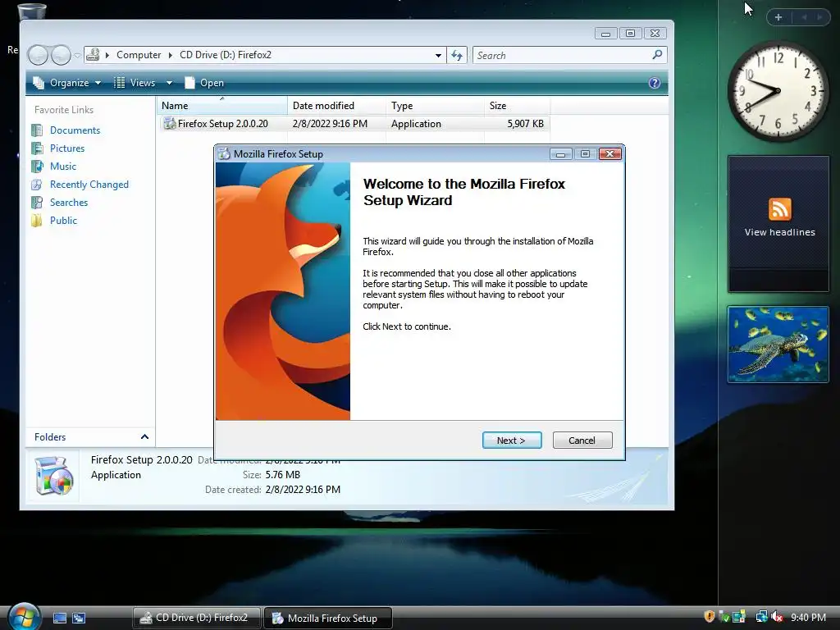This screenshot has height=630, width=840.
Task: Go forward with Explorer Forward button
Action: pos(61,55)
